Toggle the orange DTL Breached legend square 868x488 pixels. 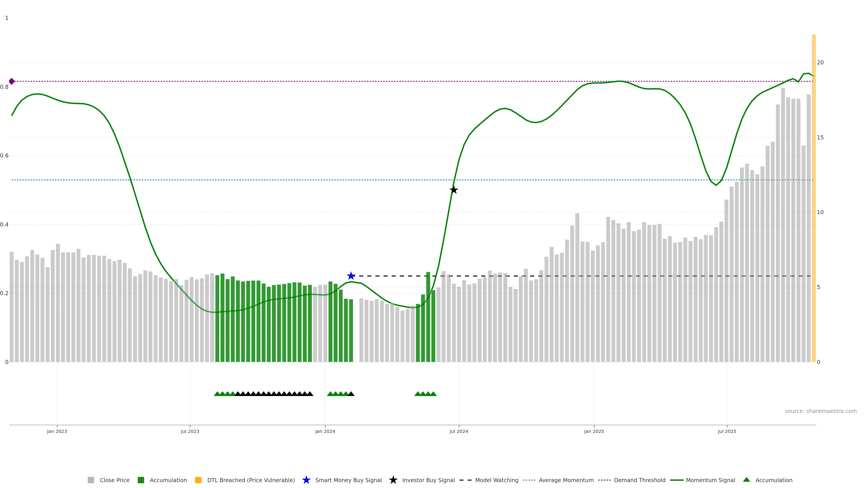(198, 480)
